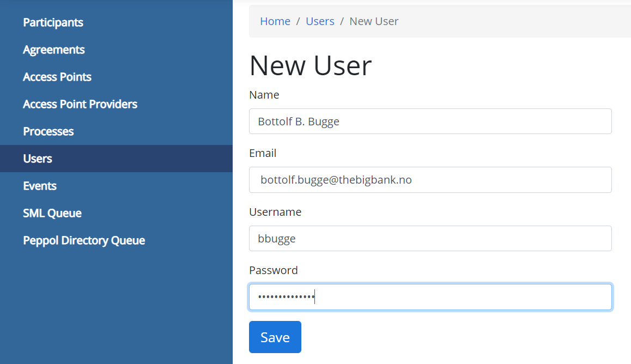631x364 pixels.
Task: Click the Name field containing Bottolf B. Bugge
Action: (x=430, y=121)
